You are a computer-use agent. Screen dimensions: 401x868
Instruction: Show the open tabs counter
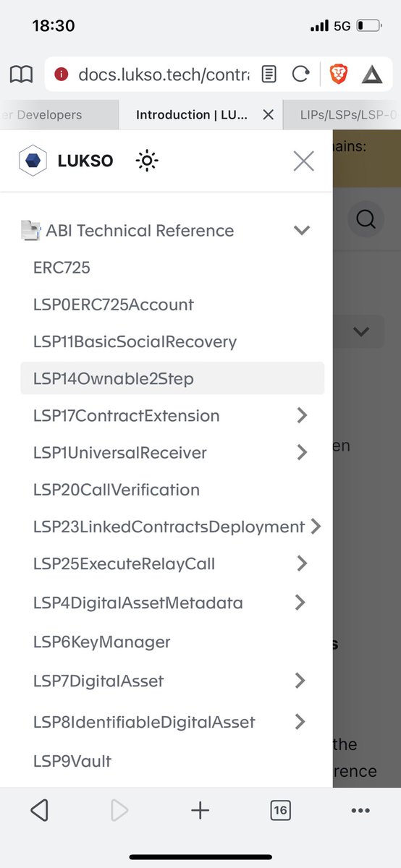pyautogui.click(x=280, y=810)
